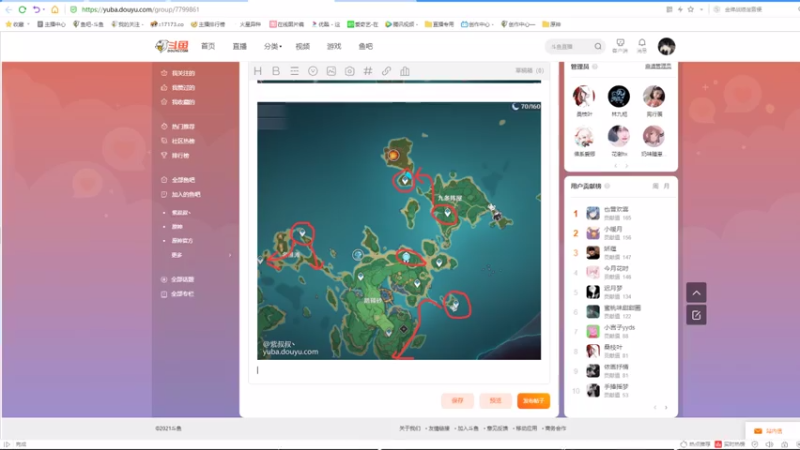
Task: Go to 直播 tab in site navigation
Action: click(239, 46)
